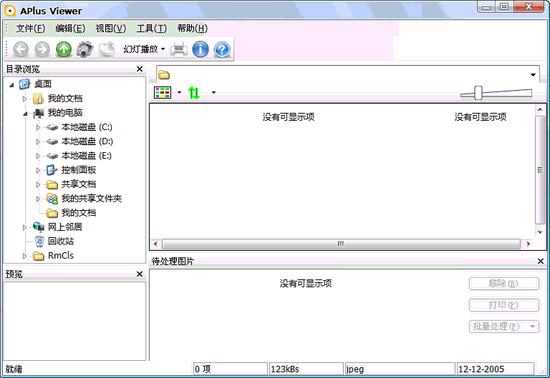This screenshot has width=550, height=378.
Task: Close the 待处理图片 panel
Action: (x=541, y=261)
